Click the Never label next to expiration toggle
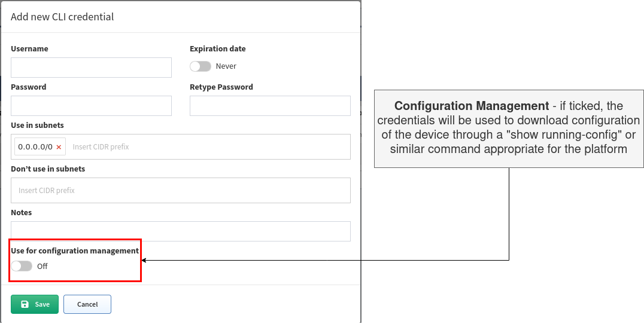Viewport: 644px width, 324px height. point(226,66)
